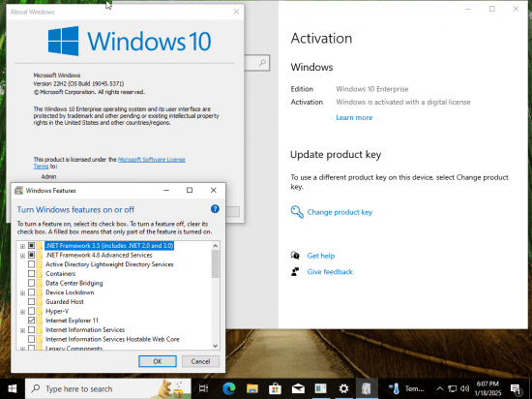The height and width of the screenshot is (399, 532).
Task: Click the Windows Features taskbar icon
Action: 366,388
